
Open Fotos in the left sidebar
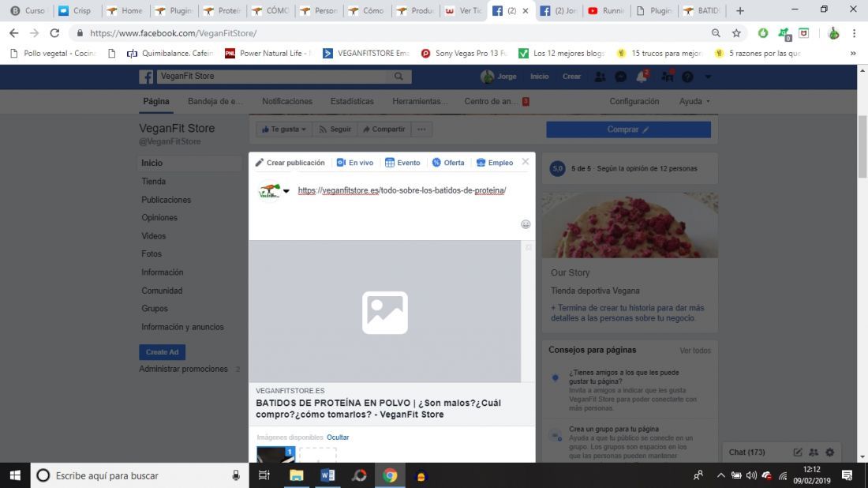pos(152,253)
